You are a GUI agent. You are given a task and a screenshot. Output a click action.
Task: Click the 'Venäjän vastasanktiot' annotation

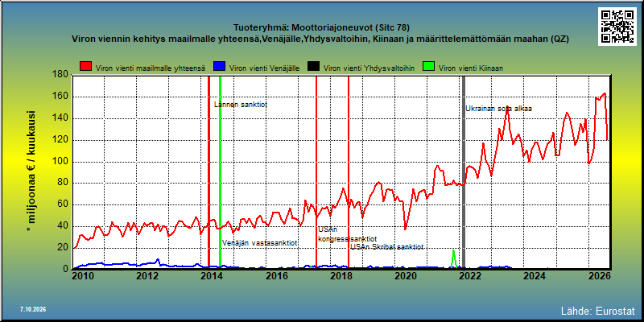pyautogui.click(x=259, y=243)
